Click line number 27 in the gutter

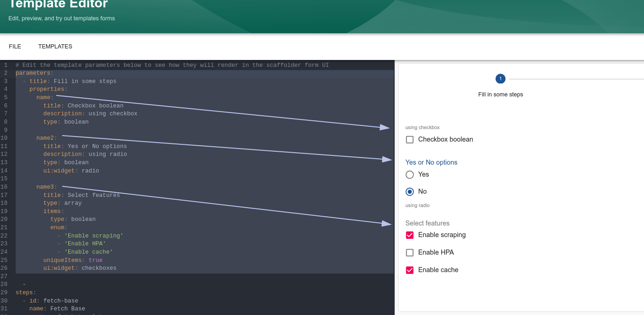[4, 276]
